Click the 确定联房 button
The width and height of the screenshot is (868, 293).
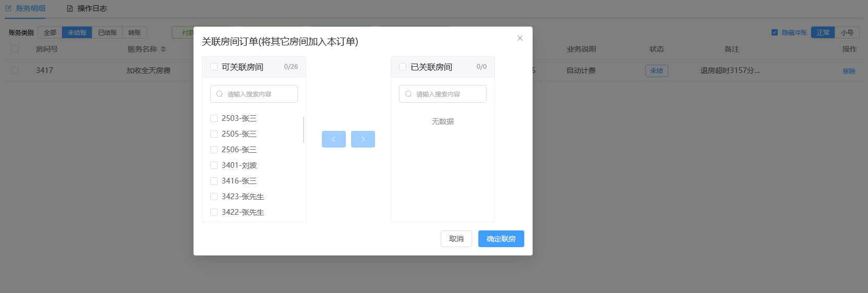[x=501, y=239]
